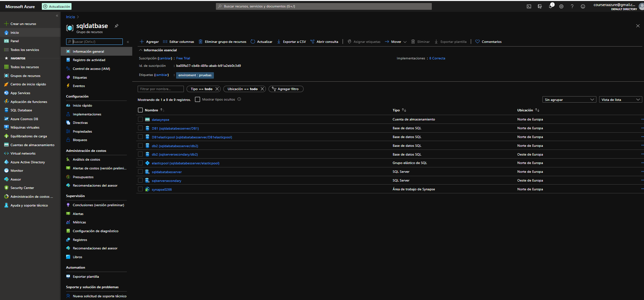Click the synapse0266 workspace icon

pos(147,189)
